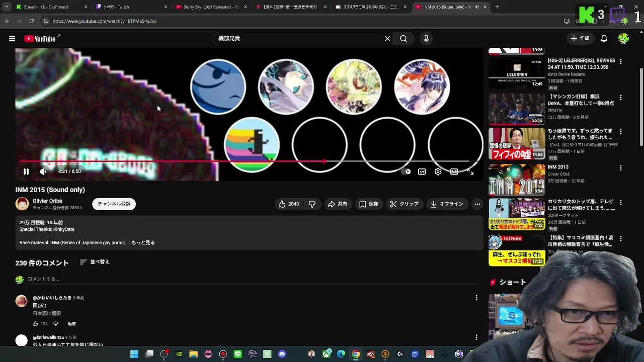
Task: Like the かわいいしらたき comment
Action: point(36,324)
